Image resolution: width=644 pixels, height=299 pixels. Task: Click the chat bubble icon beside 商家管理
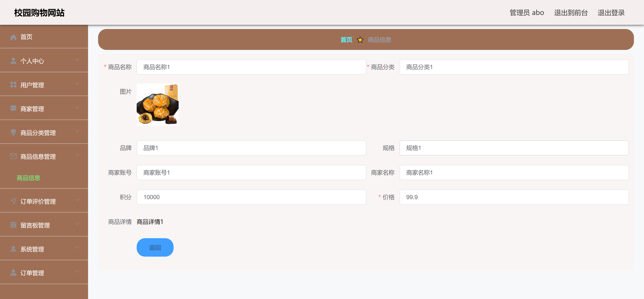tap(13, 108)
